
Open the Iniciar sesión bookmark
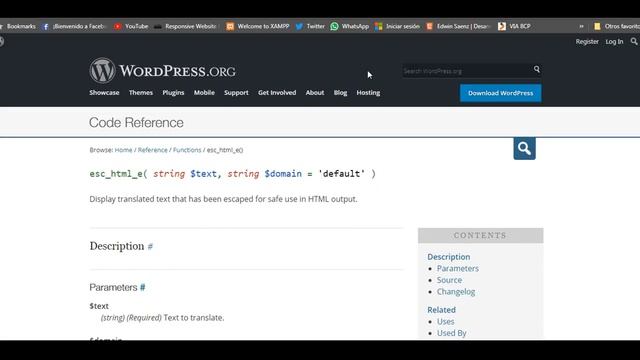point(397,27)
